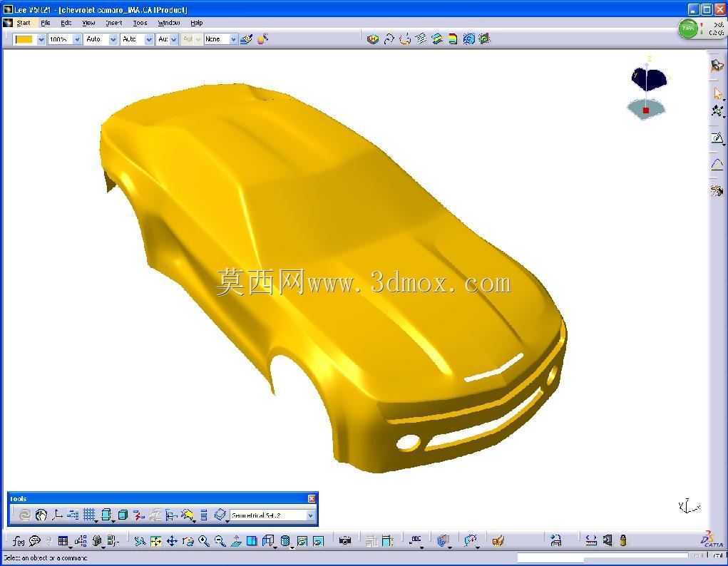728x566 pixels.
Task: Expand the grid icon's small arrow
Action: tap(96, 521)
